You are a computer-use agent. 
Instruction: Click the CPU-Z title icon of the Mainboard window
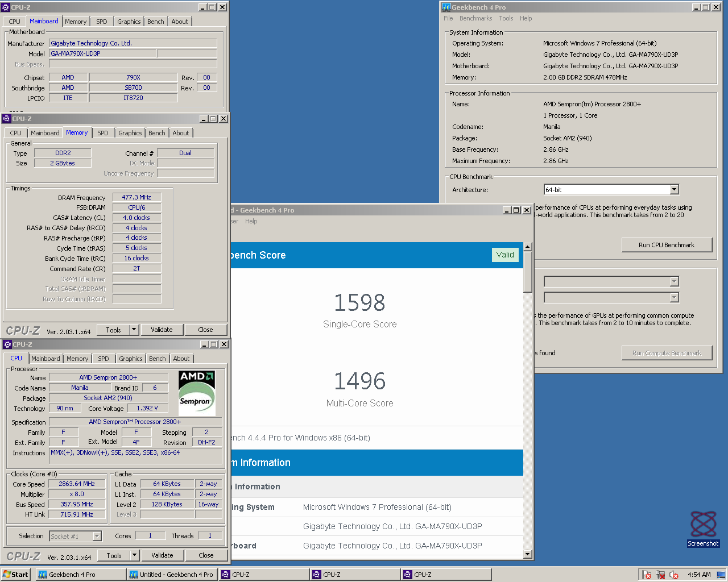pyautogui.click(x=6, y=7)
